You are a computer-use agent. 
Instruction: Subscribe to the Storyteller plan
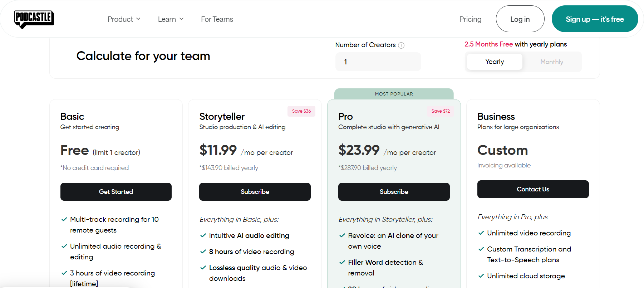(x=255, y=192)
